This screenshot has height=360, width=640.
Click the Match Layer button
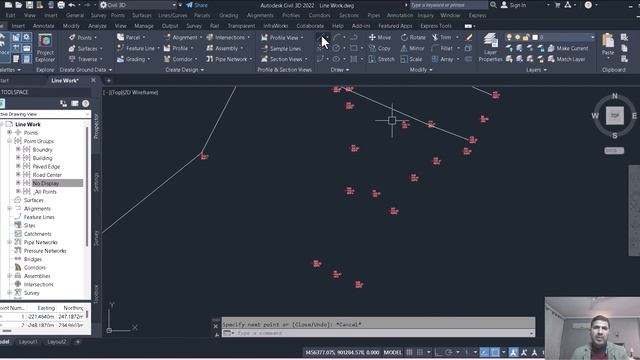coord(567,59)
